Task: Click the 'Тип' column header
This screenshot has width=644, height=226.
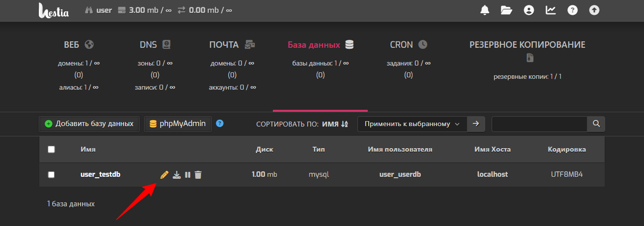Action: tap(319, 150)
